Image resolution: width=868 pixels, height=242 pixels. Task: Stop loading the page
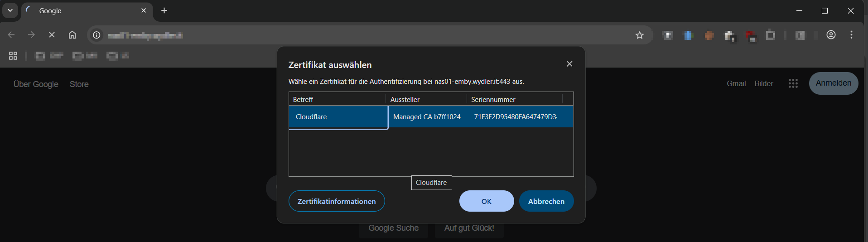point(52,35)
